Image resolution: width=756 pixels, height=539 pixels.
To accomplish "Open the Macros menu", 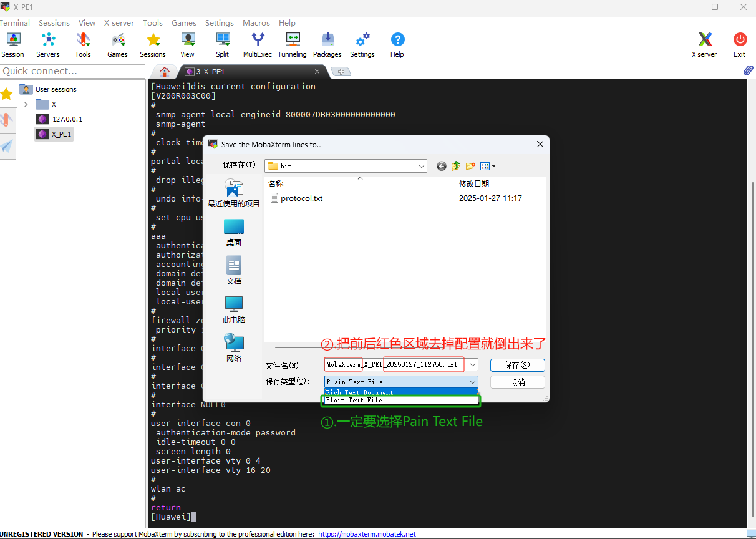I will coord(256,22).
